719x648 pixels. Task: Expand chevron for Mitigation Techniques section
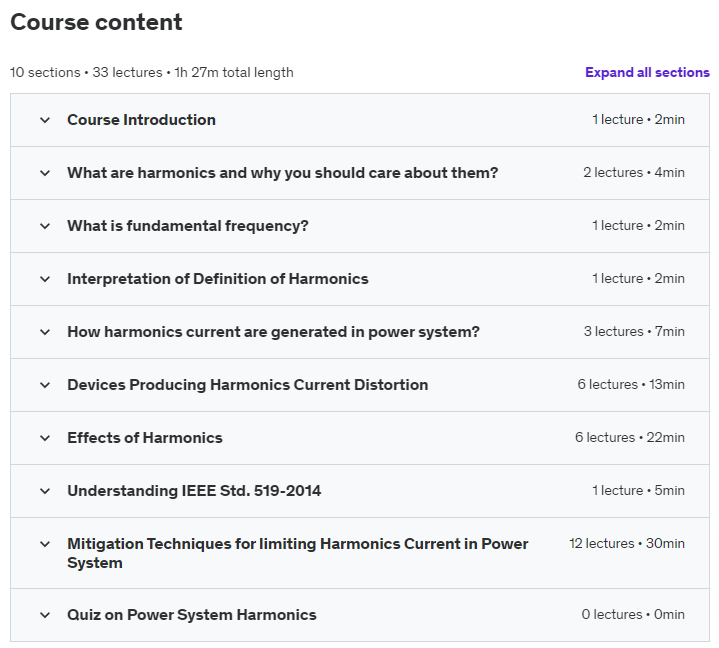[x=45, y=544]
